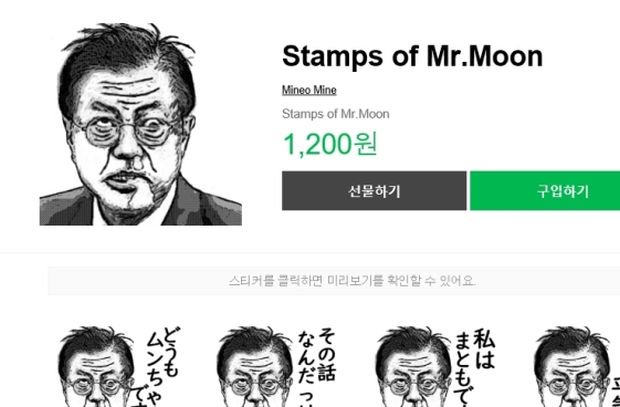Open the Mineo Mine creator link
The height and width of the screenshot is (407, 620).
309,90
